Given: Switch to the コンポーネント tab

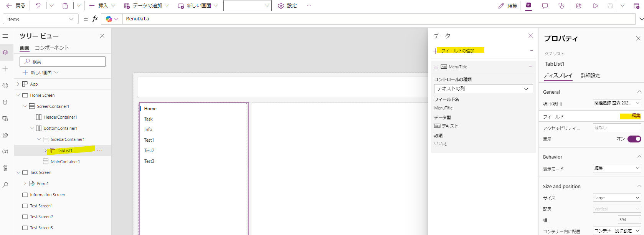Looking at the screenshot, I should coord(52,48).
